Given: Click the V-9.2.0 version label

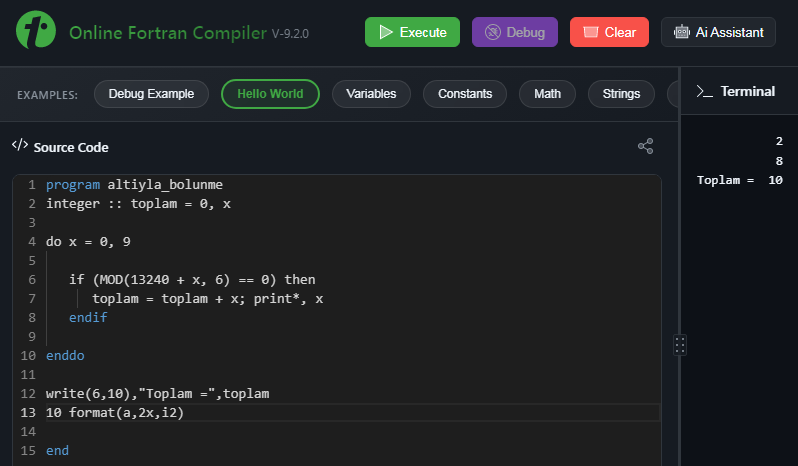Looking at the screenshot, I should click(290, 34).
